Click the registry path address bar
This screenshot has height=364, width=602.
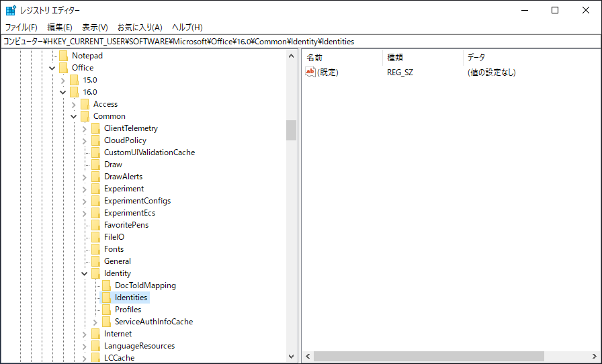click(301, 42)
